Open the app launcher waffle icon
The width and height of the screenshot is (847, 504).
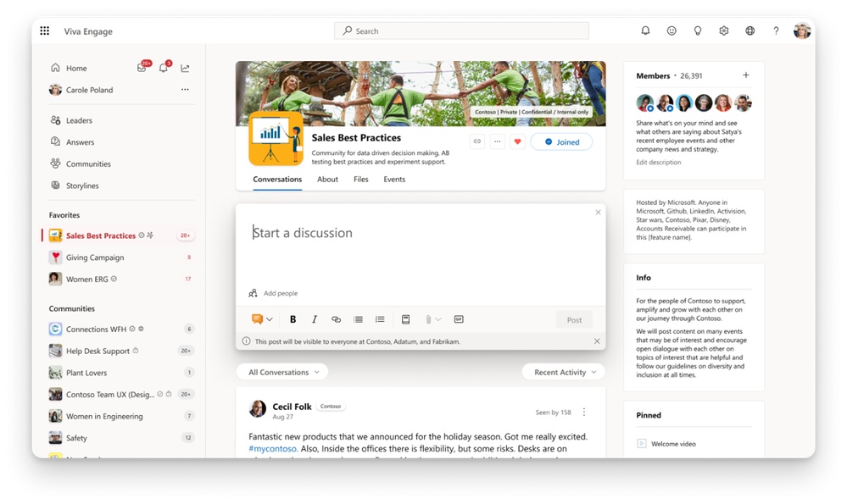pos(45,30)
